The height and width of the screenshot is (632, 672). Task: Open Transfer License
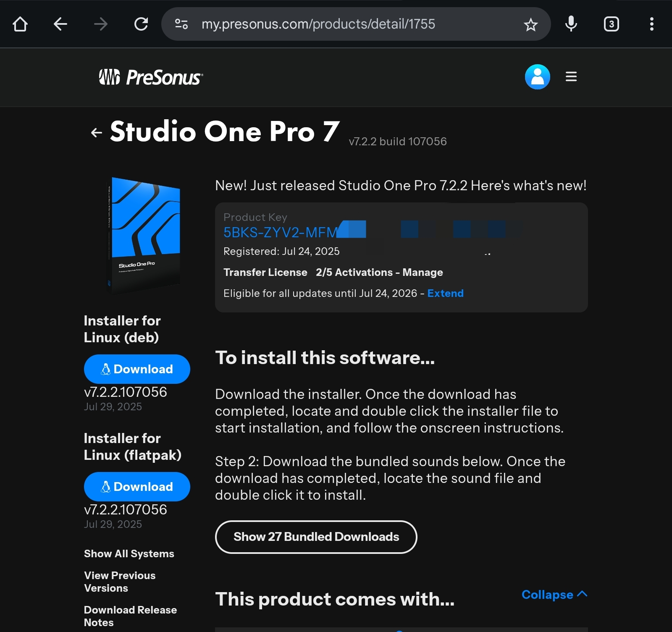click(x=265, y=273)
